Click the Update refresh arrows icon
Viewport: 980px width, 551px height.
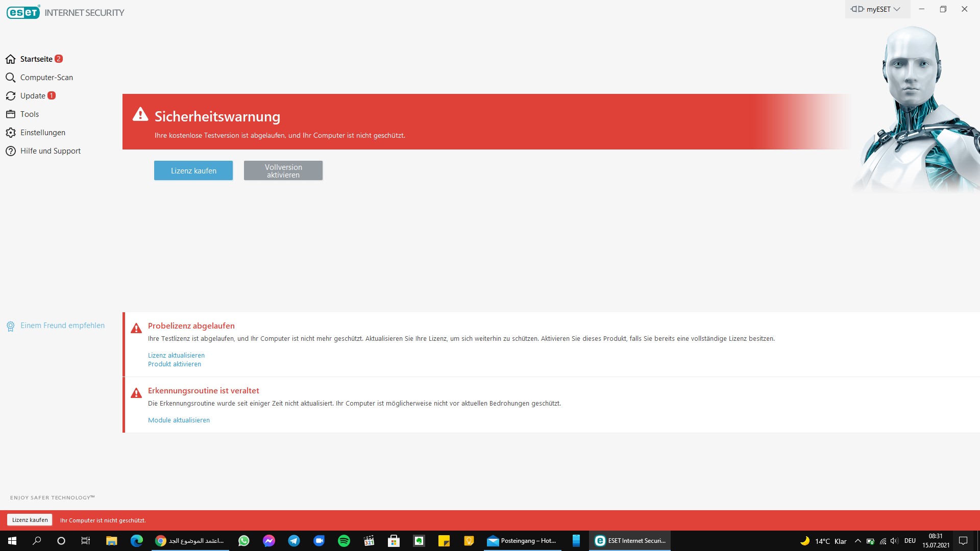(11, 96)
